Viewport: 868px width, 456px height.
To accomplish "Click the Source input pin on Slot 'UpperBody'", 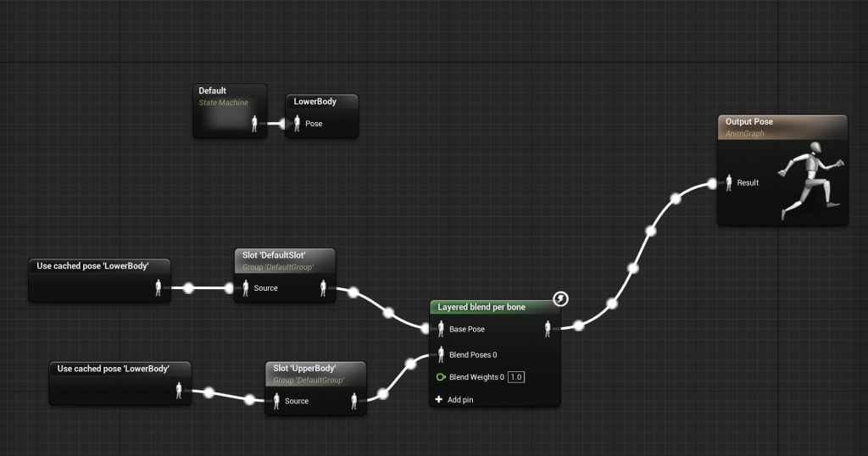I will 276,401.
